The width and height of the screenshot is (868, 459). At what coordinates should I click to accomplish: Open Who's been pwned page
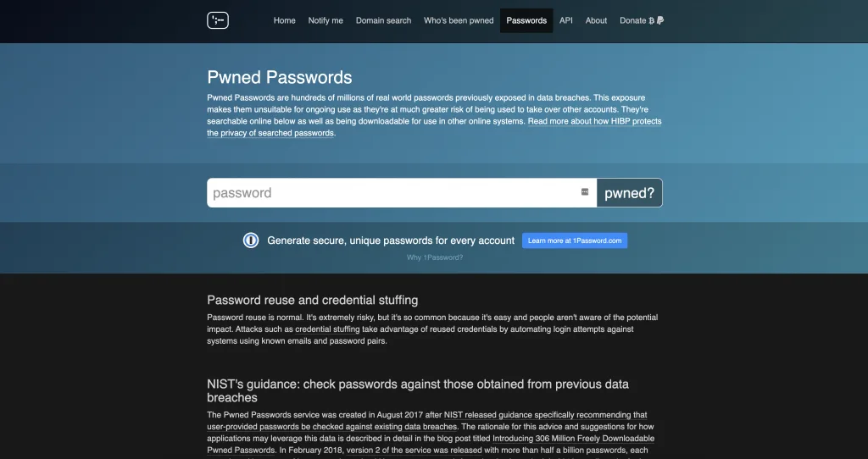point(459,20)
